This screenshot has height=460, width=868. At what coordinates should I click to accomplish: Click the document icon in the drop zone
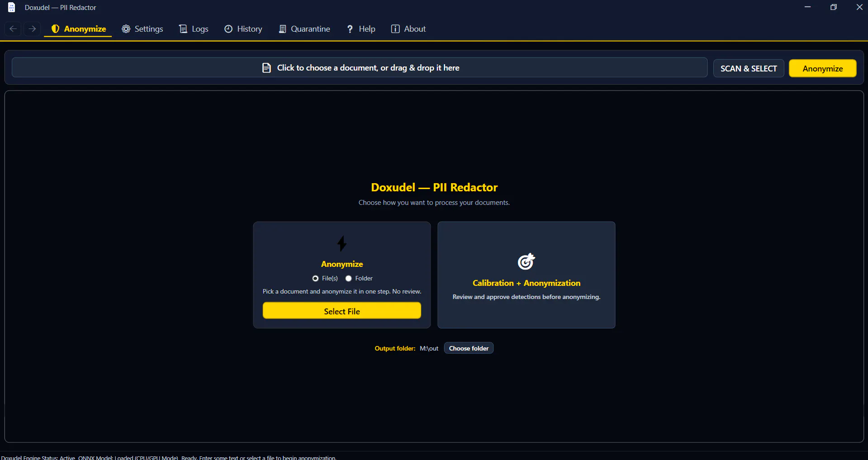pos(266,68)
